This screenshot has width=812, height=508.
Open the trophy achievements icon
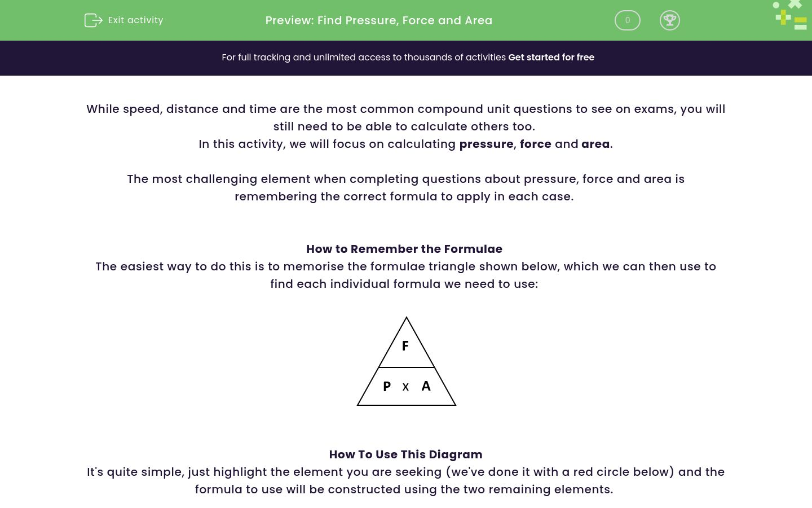(x=670, y=20)
